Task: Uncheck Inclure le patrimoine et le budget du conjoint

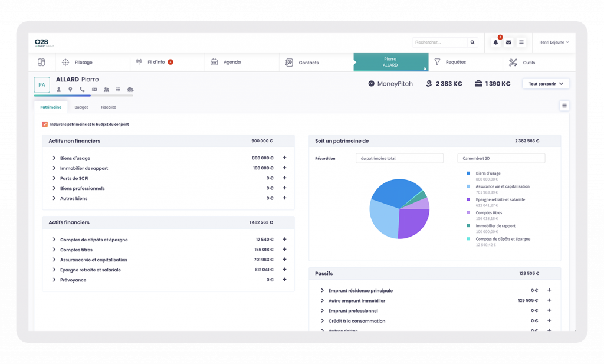Action: [45, 124]
